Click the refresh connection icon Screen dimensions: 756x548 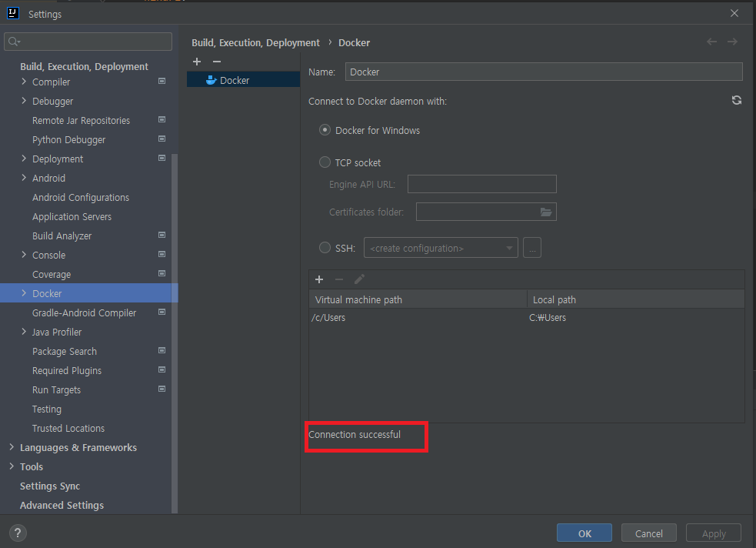(736, 100)
